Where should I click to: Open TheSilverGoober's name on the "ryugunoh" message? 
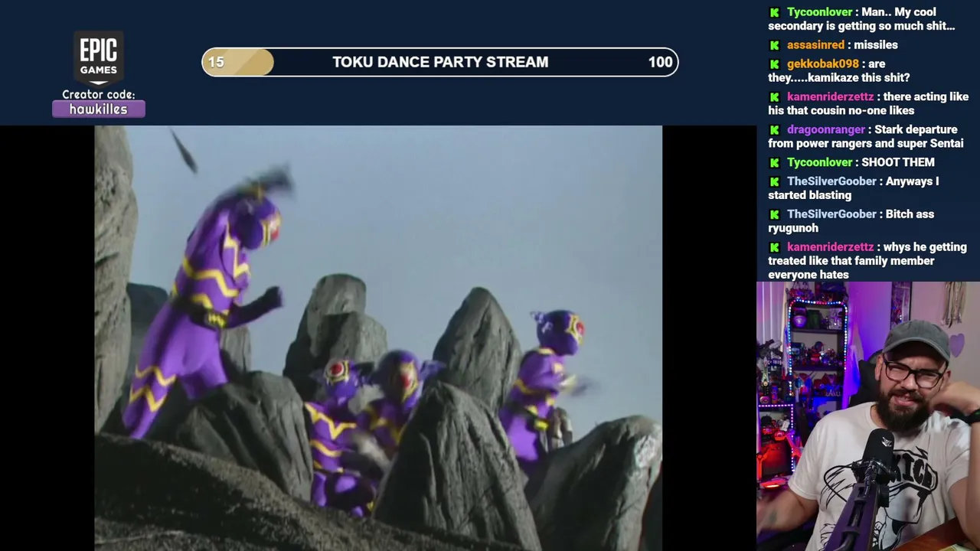[x=831, y=214]
